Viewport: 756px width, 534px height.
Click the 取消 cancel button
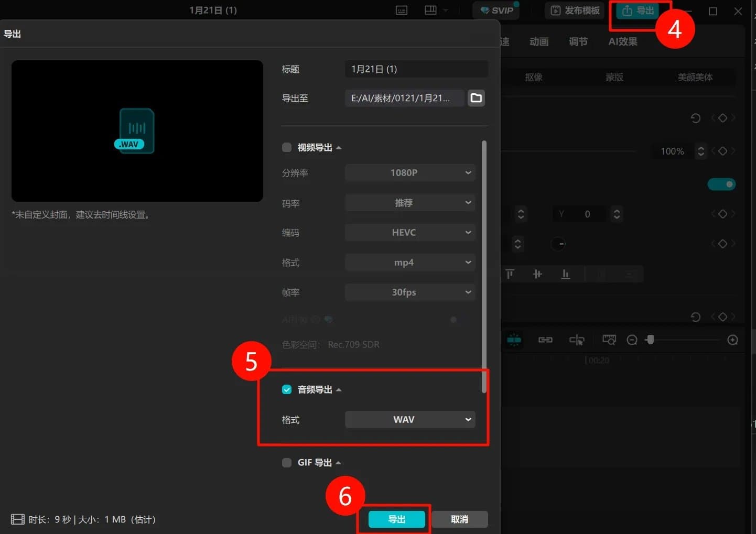459,519
